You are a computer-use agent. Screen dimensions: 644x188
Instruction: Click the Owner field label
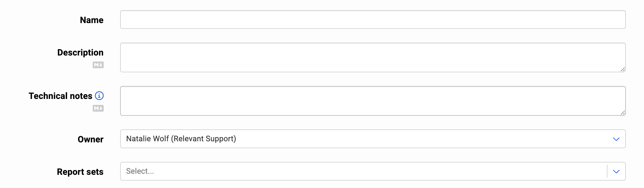pos(90,139)
